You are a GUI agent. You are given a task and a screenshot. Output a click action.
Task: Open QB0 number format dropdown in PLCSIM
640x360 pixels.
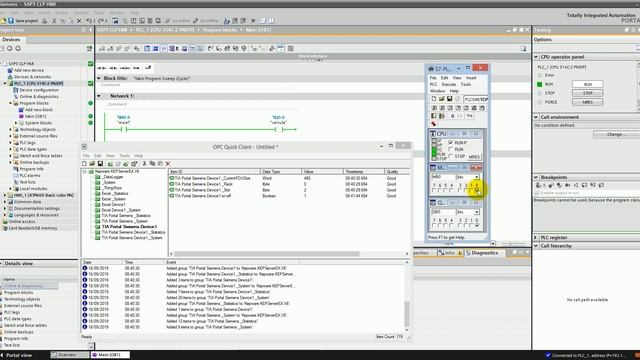tap(477, 212)
